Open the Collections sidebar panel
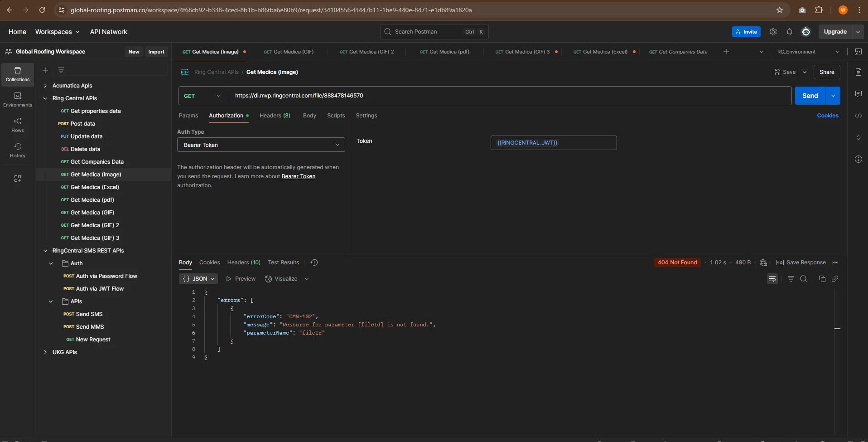868x442 pixels. click(x=18, y=74)
